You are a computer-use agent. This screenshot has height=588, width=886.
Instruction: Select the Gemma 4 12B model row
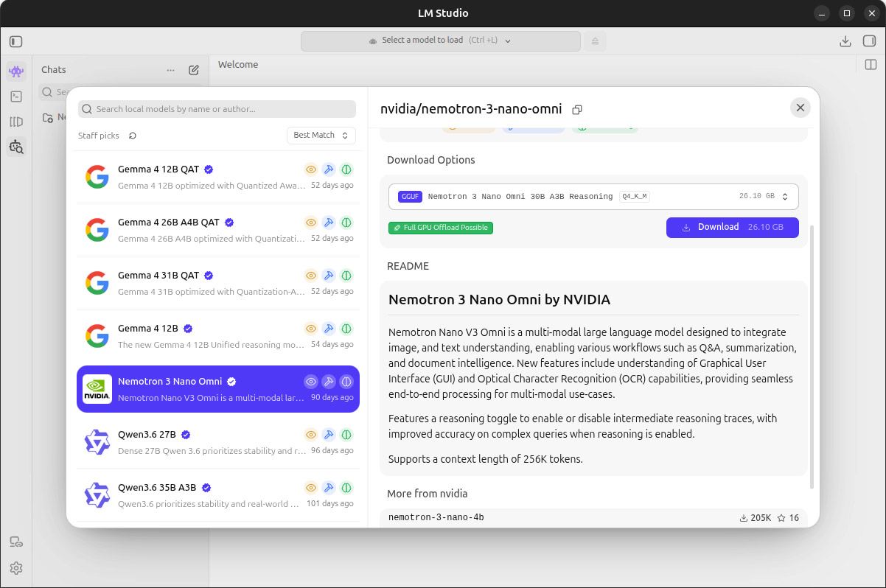[218, 336]
